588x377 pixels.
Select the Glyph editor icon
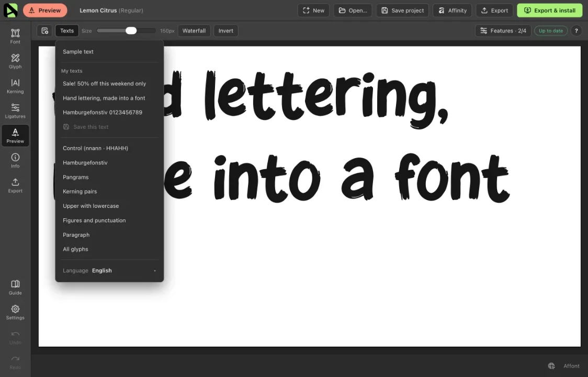coord(15,61)
